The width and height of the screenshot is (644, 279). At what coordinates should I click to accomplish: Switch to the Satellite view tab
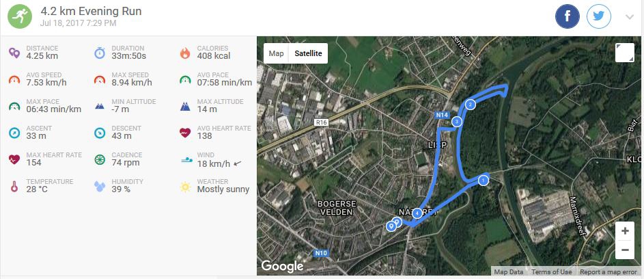(x=308, y=53)
